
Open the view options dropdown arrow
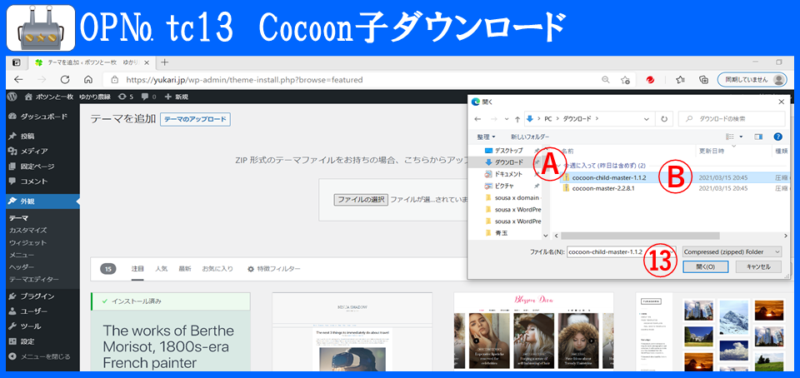coord(741,137)
